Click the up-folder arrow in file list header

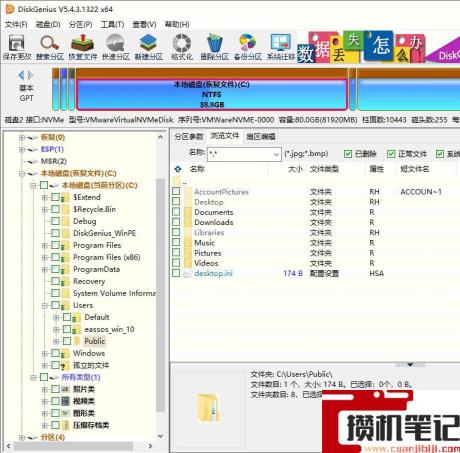(178, 169)
